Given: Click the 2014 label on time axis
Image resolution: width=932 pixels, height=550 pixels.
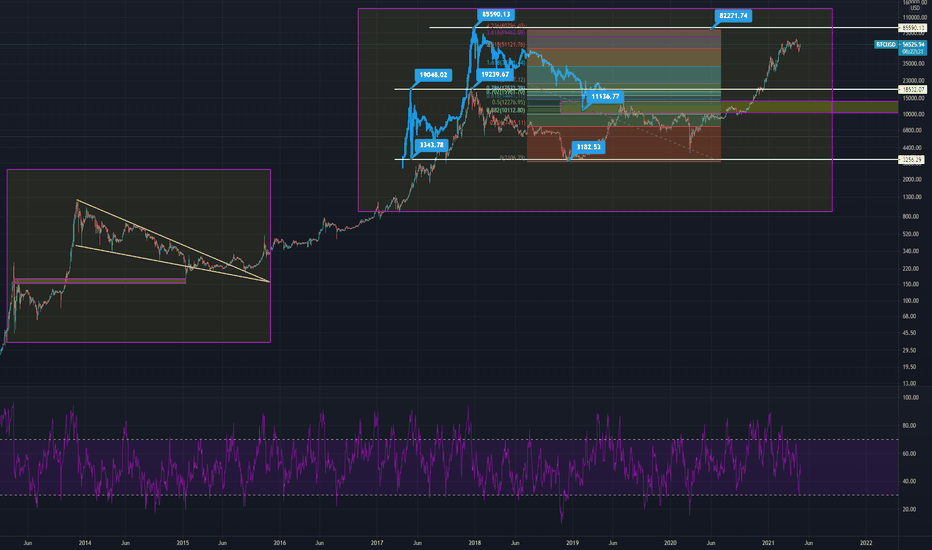Looking at the screenshot, I should point(85,543).
